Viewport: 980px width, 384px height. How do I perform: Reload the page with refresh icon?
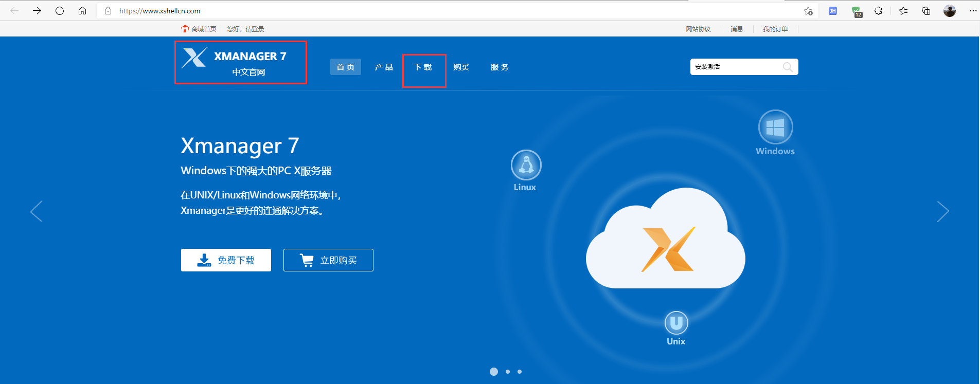tap(60, 11)
